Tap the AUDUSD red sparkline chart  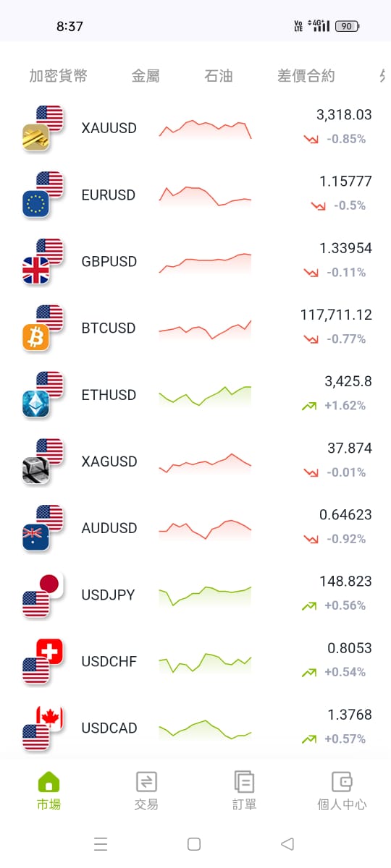205,529
